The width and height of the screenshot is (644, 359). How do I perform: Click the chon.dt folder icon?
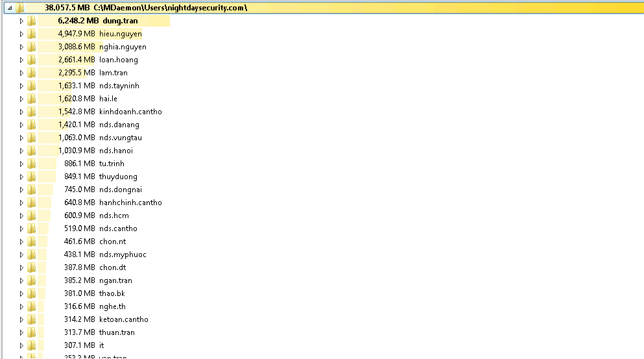(x=32, y=267)
